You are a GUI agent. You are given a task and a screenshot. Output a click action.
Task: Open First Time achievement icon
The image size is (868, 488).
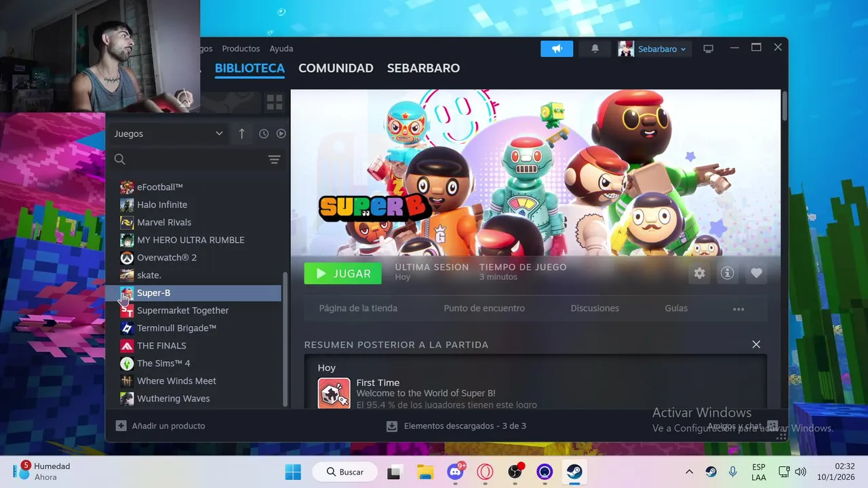(x=334, y=393)
